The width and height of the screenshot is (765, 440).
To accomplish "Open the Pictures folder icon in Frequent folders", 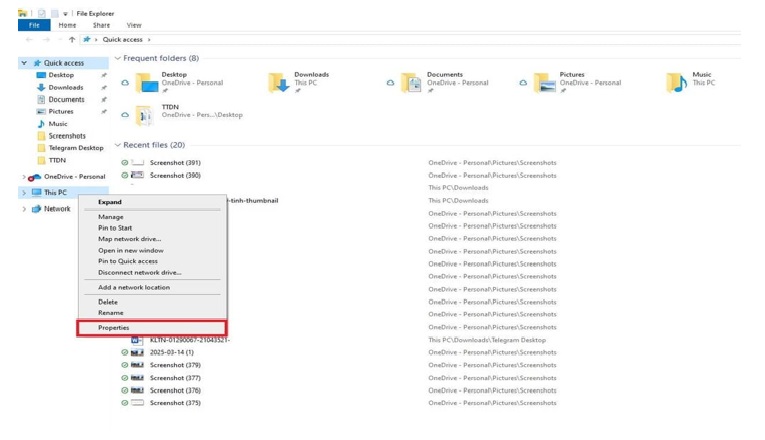I will tap(544, 82).
